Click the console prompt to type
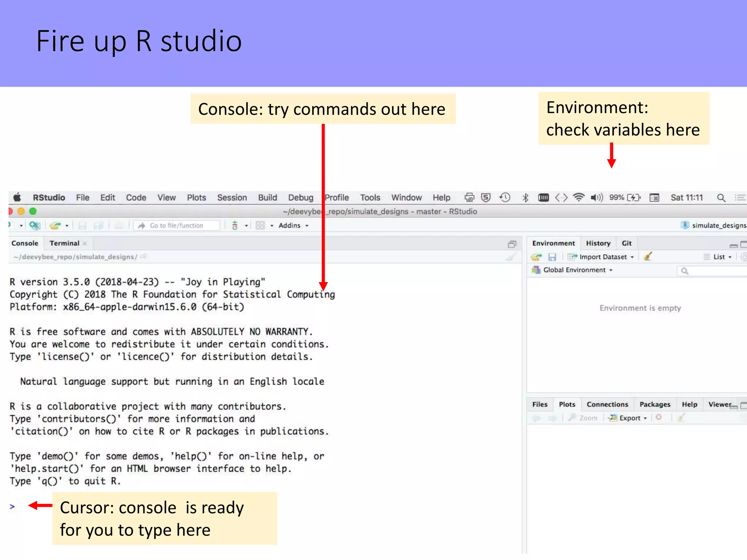This screenshot has height=560, width=747. 12,507
